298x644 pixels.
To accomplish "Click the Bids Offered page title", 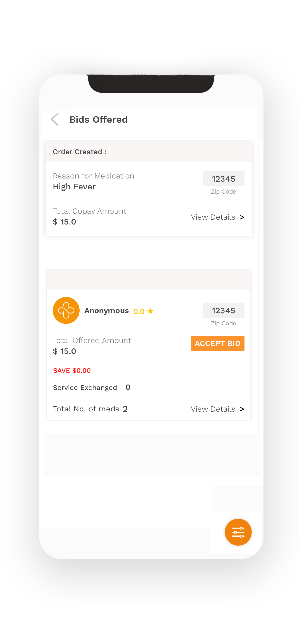I will [x=98, y=120].
